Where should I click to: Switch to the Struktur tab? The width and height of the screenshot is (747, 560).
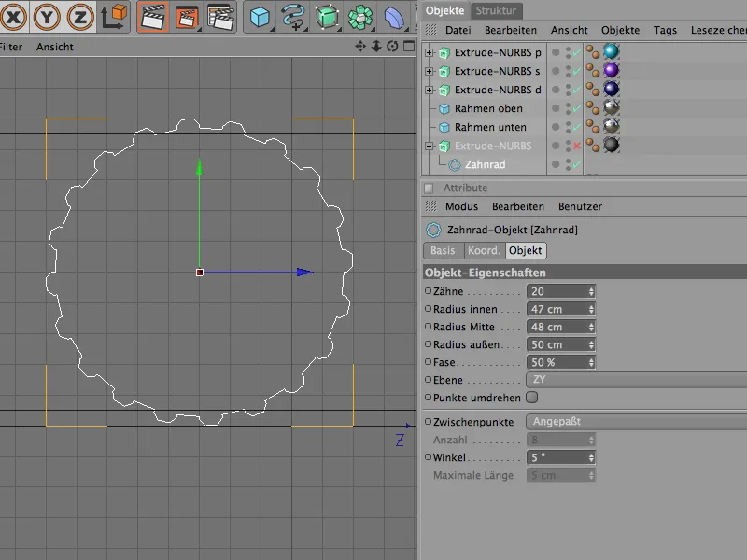(x=496, y=11)
